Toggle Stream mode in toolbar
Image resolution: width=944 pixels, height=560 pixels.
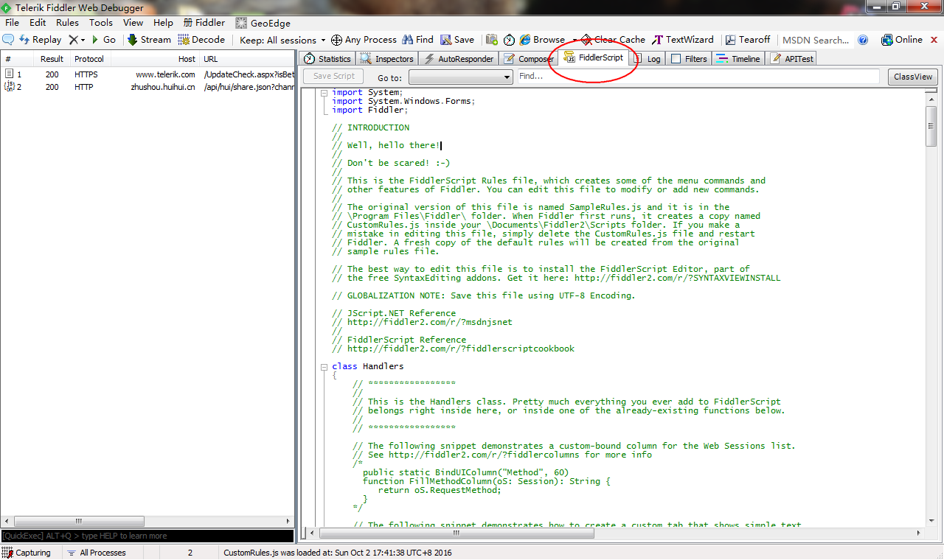[149, 40]
